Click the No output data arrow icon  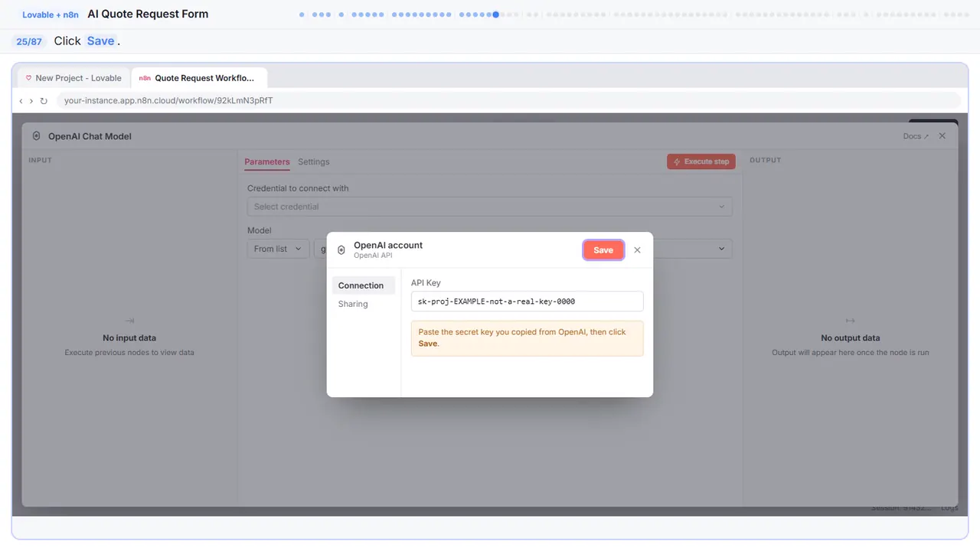pyautogui.click(x=850, y=321)
